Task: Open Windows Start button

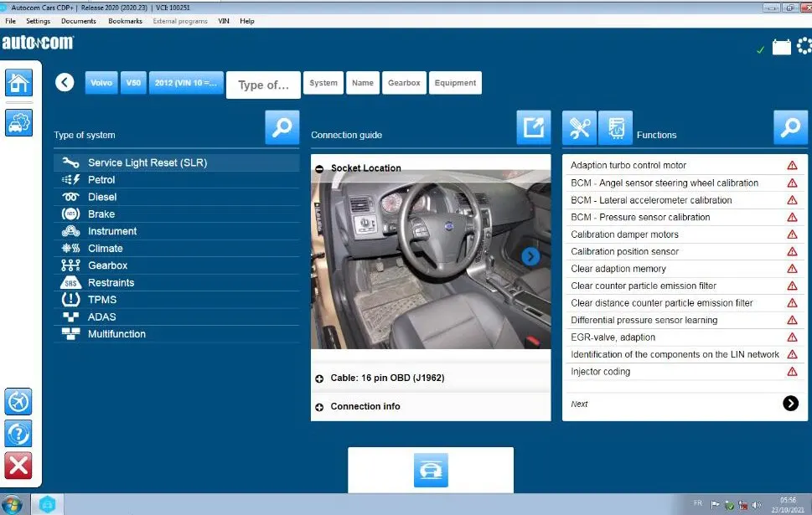Action: pos(12,505)
